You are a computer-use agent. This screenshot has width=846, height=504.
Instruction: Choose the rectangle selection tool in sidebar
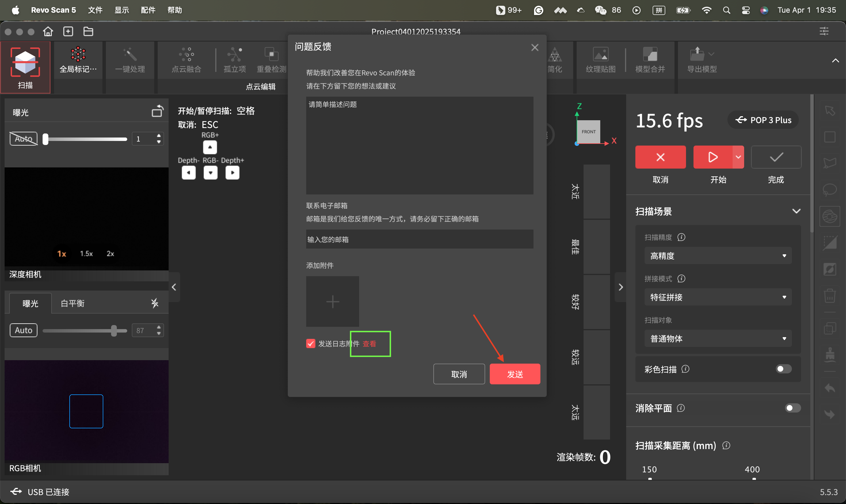coord(830,137)
